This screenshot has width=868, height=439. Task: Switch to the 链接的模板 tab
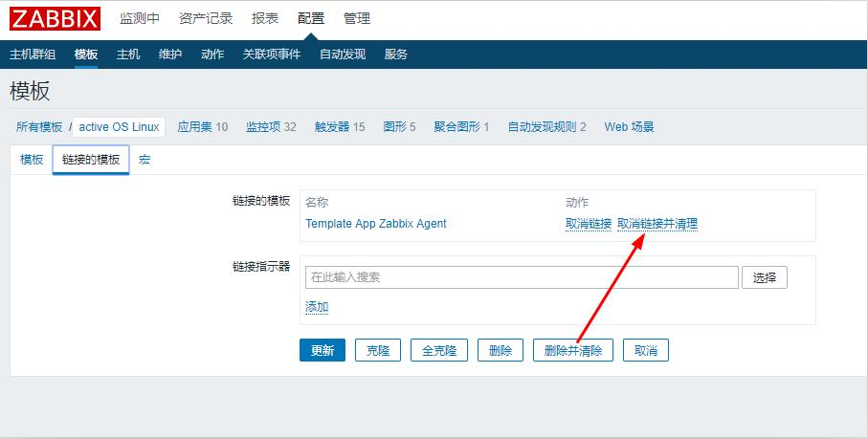(91, 160)
